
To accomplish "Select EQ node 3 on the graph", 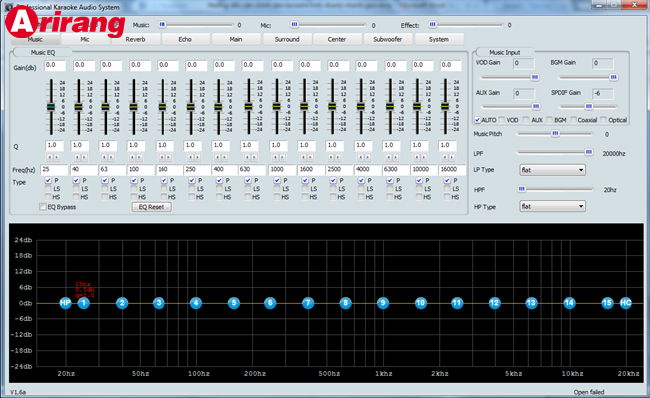I will coord(159,303).
